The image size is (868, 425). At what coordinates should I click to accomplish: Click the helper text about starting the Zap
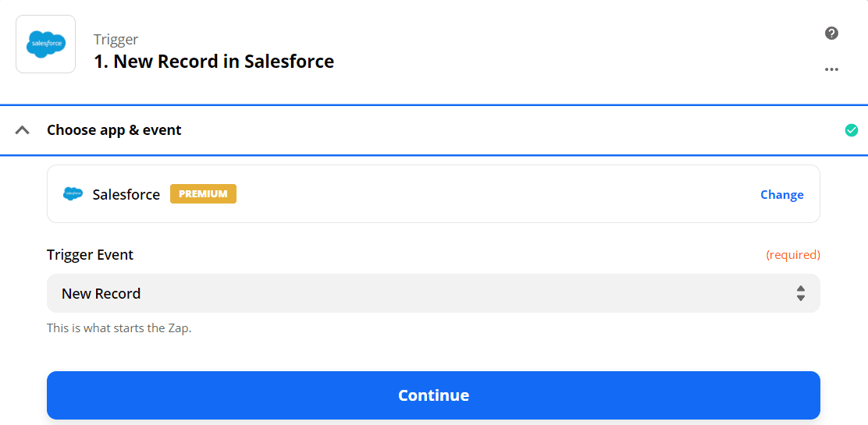(119, 328)
